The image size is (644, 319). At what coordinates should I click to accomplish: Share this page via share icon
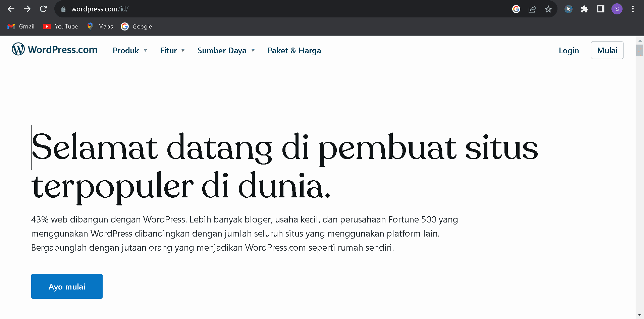(532, 9)
